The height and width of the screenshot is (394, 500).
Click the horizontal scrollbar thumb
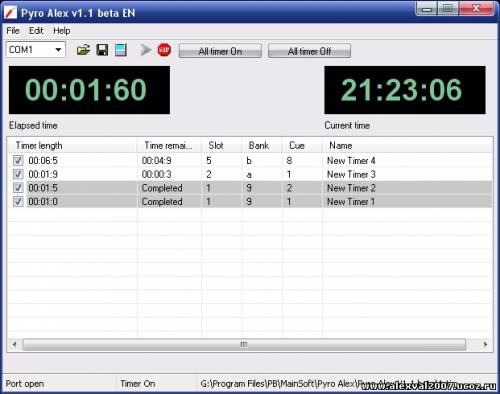244,344
